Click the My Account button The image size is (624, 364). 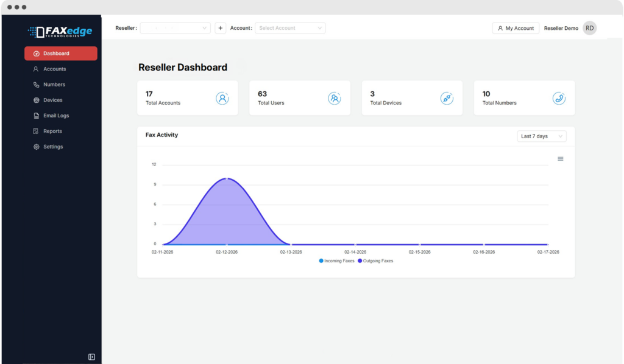[516, 28]
